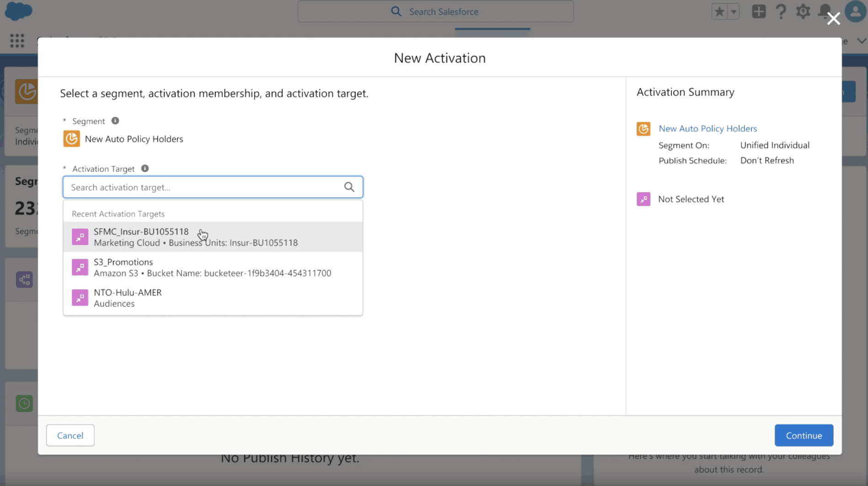This screenshot has height=486, width=868.
Task: Click the Favorites star icon
Action: point(719,11)
